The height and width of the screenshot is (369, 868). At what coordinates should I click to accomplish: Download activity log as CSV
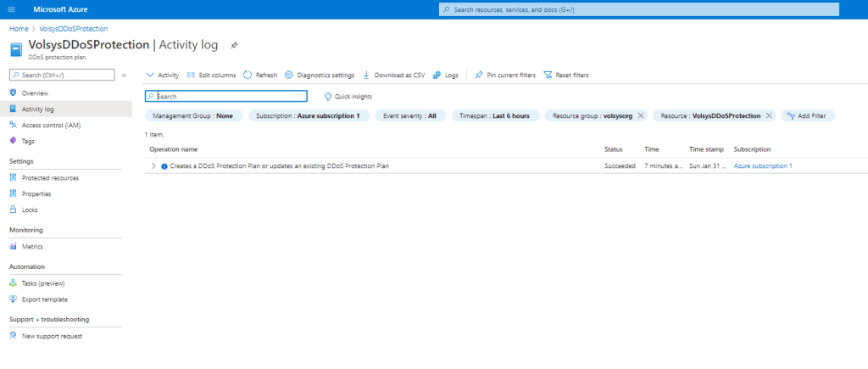click(x=394, y=75)
